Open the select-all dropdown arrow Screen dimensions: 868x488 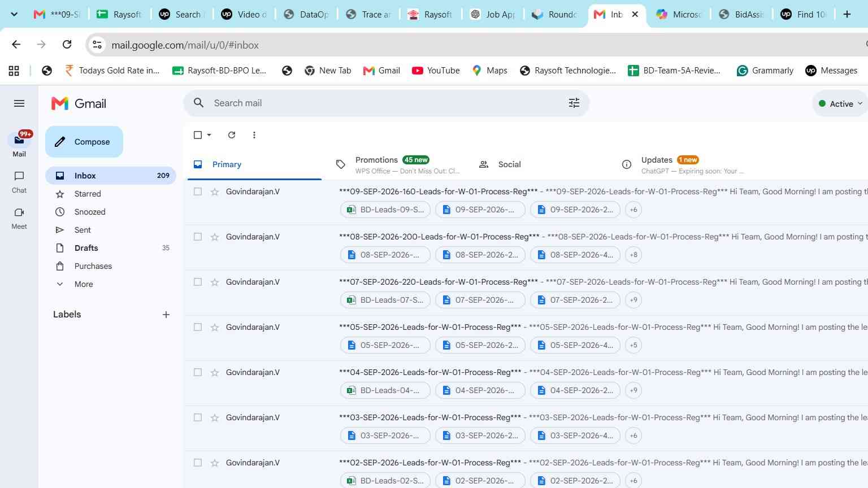tap(209, 135)
